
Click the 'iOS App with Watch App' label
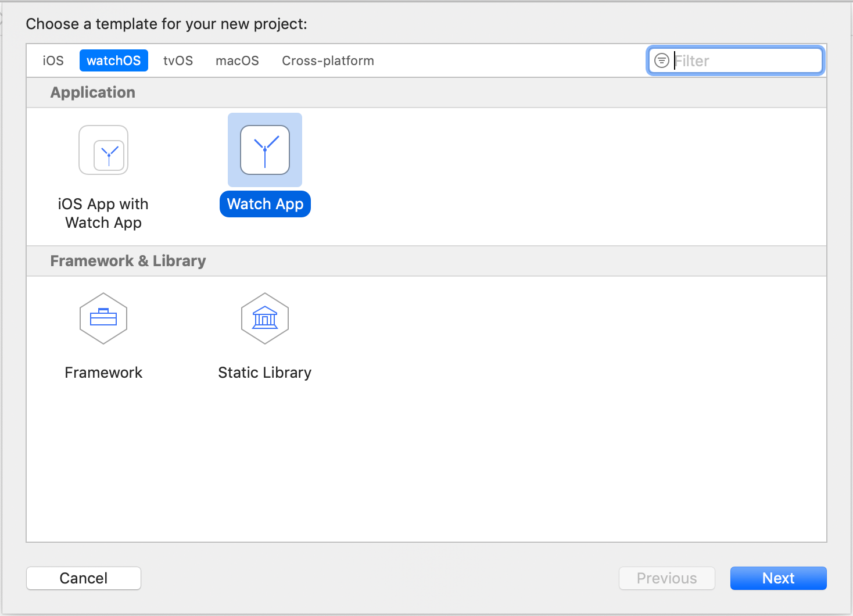tap(103, 213)
